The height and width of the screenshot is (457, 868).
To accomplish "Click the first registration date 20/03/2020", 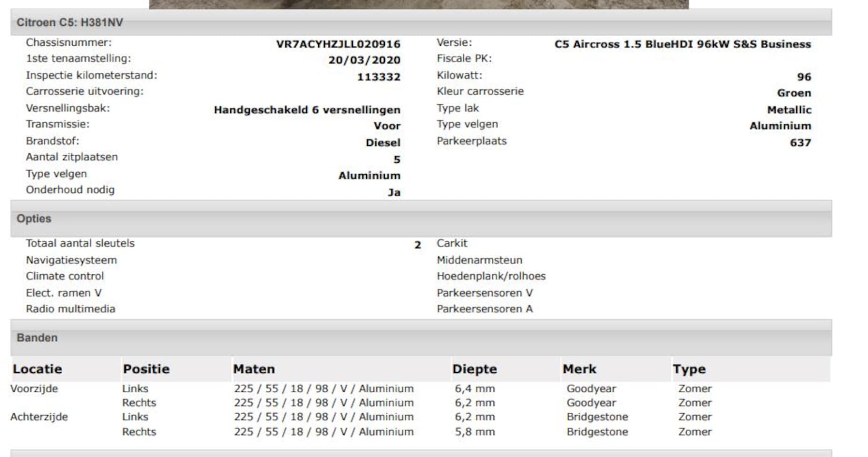I will click(364, 60).
